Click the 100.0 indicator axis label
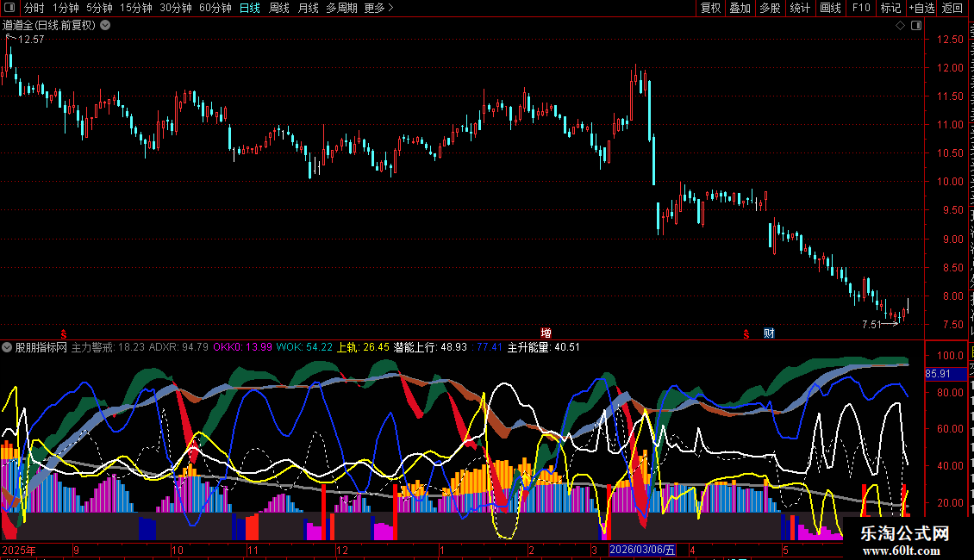 tap(951, 356)
